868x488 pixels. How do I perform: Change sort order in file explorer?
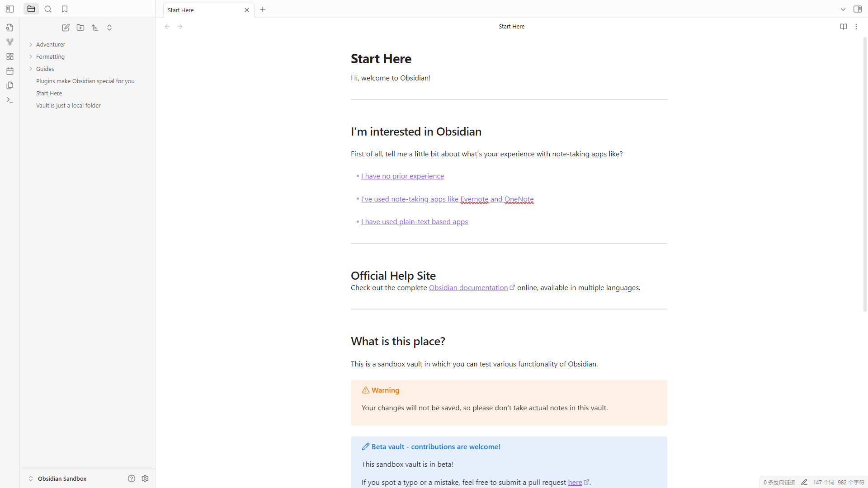point(95,28)
